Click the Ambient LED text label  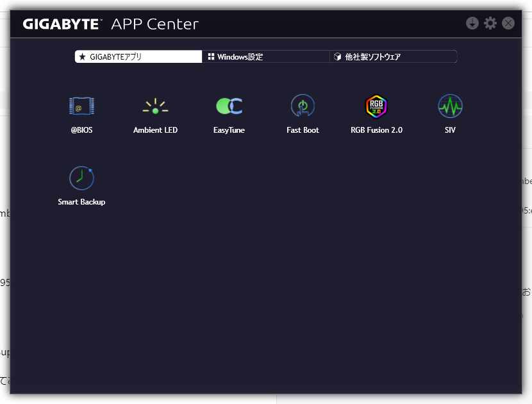click(x=155, y=130)
